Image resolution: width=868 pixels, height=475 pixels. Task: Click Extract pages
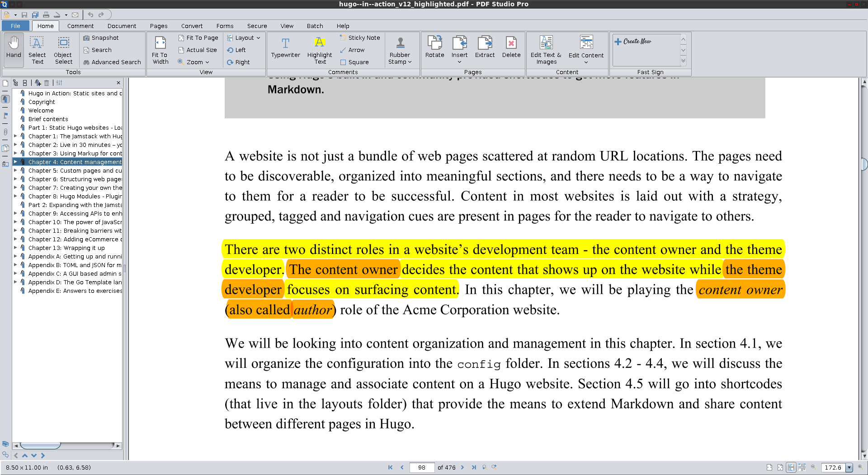[x=485, y=47]
